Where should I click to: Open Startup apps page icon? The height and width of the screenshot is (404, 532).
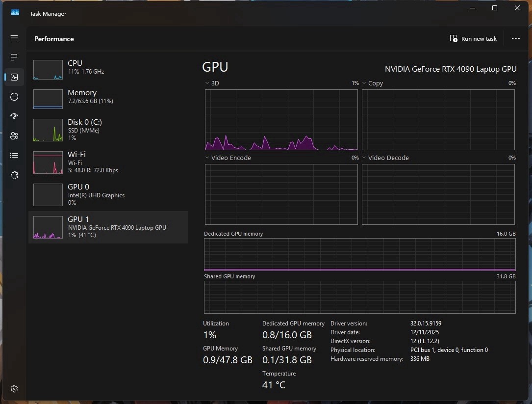coord(14,116)
